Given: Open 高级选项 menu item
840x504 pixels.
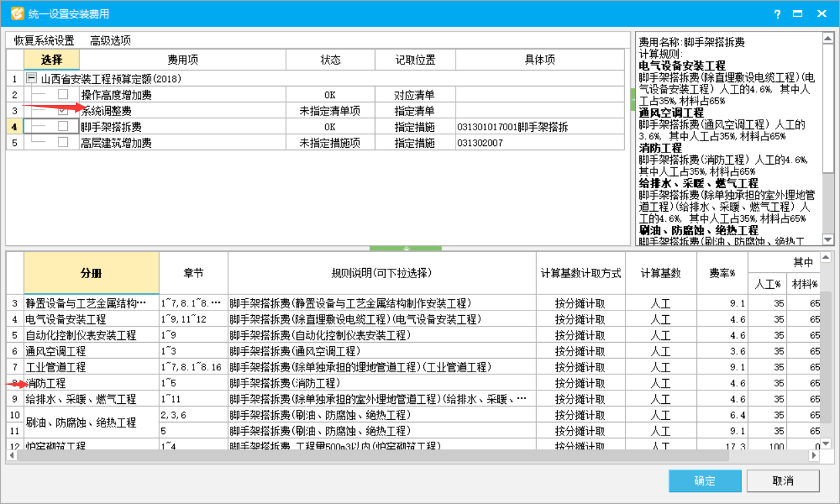Looking at the screenshot, I should coord(110,40).
